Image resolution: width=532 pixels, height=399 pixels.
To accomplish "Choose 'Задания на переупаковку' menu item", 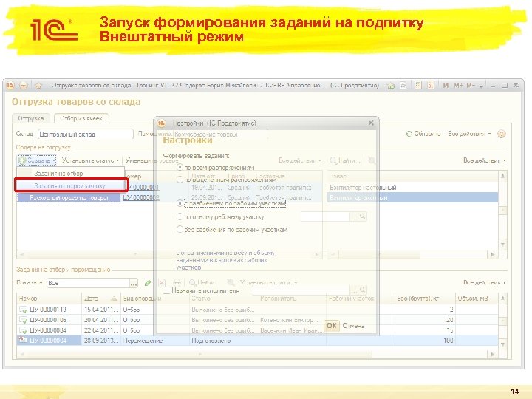I will pyautogui.click(x=71, y=186).
